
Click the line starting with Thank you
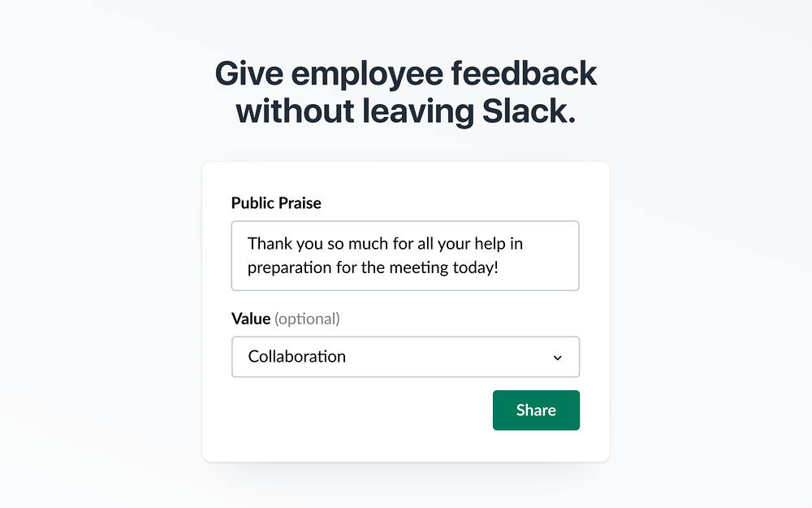click(x=385, y=244)
